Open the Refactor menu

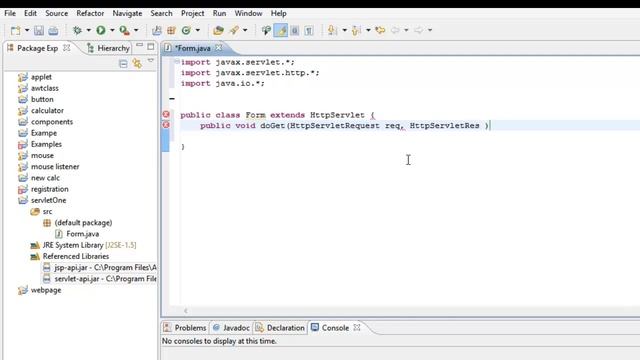pyautogui.click(x=90, y=13)
